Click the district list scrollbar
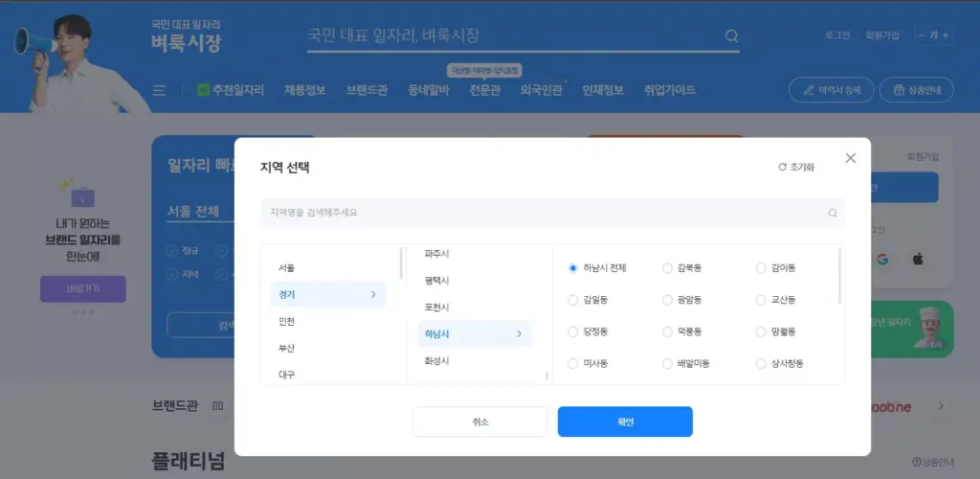 (839, 276)
